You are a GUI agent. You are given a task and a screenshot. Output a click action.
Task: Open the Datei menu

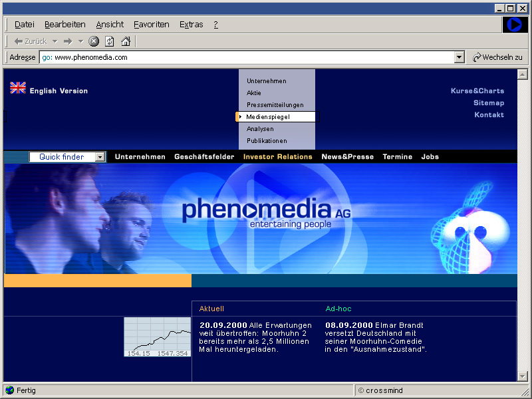point(25,25)
